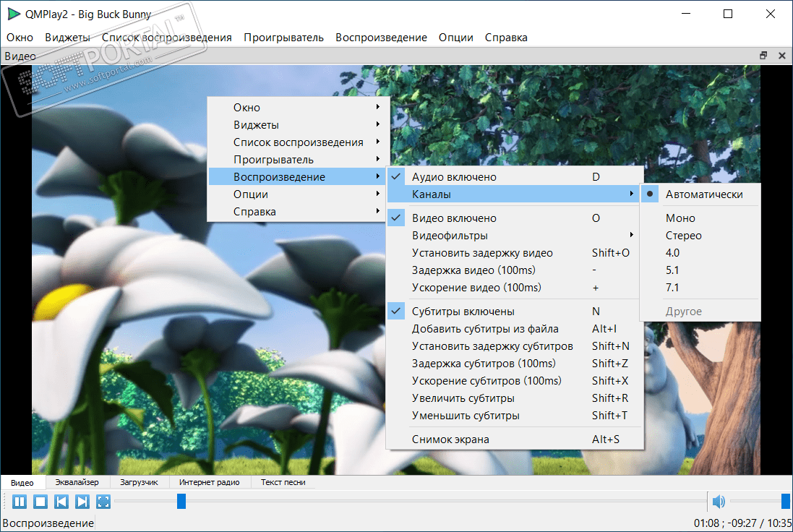The image size is (793, 532).
Task: Take a screenshot via 'Снимок экрана'
Action: 515,439
